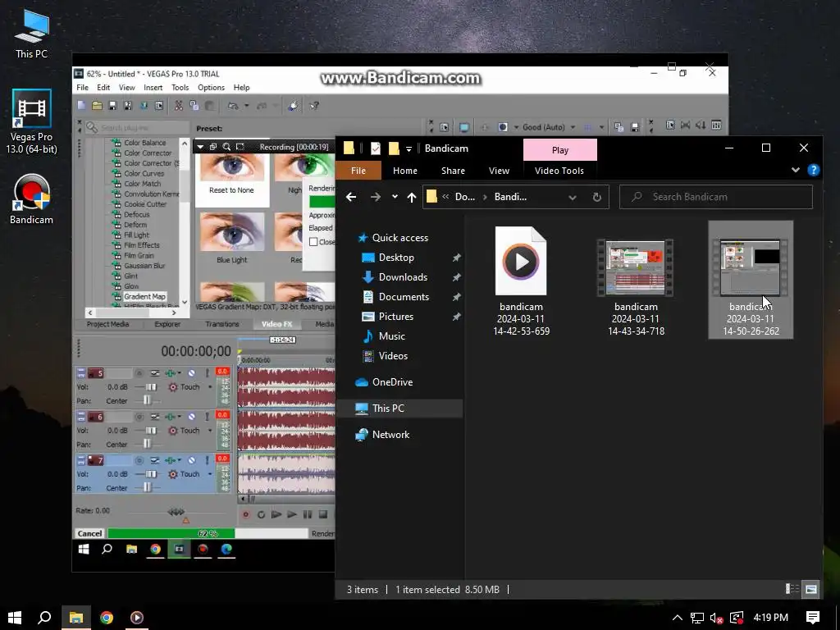This screenshot has width=840, height=630.
Task: Switch to the Transitions tab in VEGAS
Action: pos(221,324)
